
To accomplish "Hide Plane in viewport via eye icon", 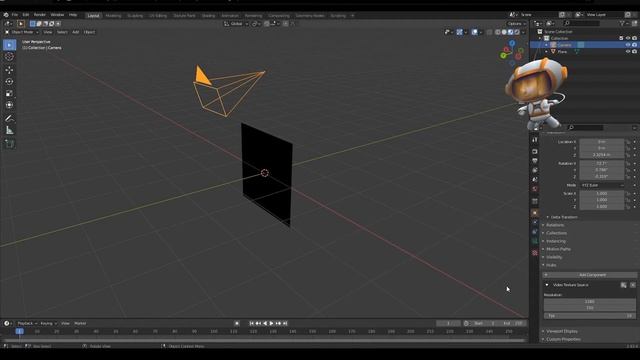I will click(628, 52).
